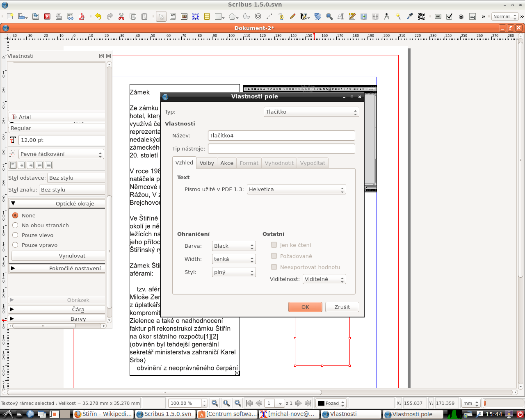Open the Písmo užité v PDF dropdown
Image resolution: width=525 pixels, height=420 pixels.
pyautogui.click(x=297, y=189)
